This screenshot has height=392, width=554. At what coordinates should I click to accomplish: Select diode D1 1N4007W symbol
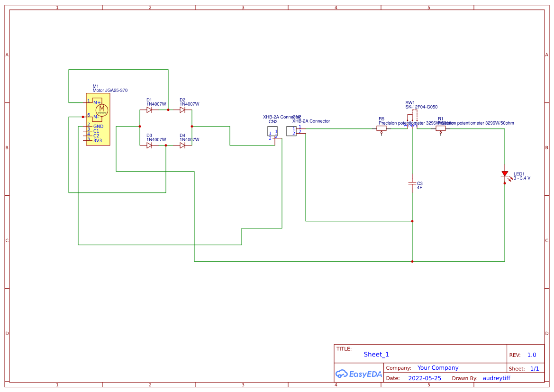(150, 109)
